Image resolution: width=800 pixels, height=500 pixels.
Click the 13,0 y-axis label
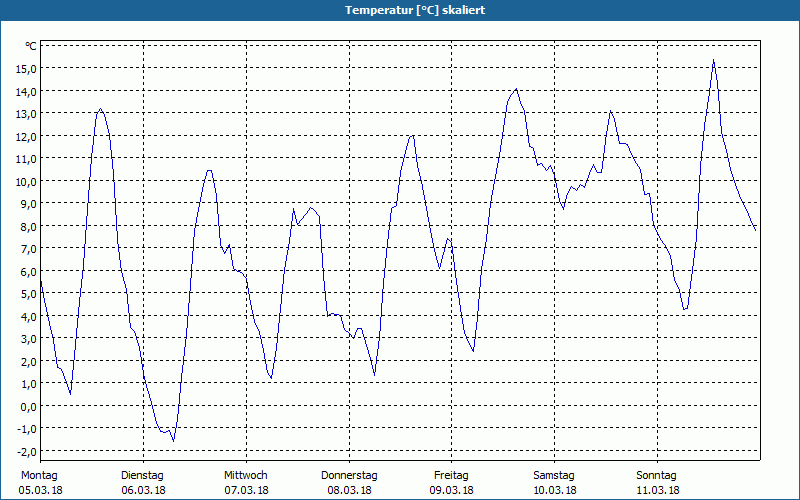point(27,114)
